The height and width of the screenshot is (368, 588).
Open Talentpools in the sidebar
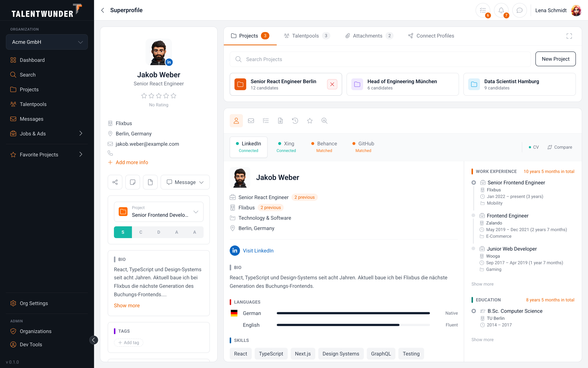click(x=47, y=104)
